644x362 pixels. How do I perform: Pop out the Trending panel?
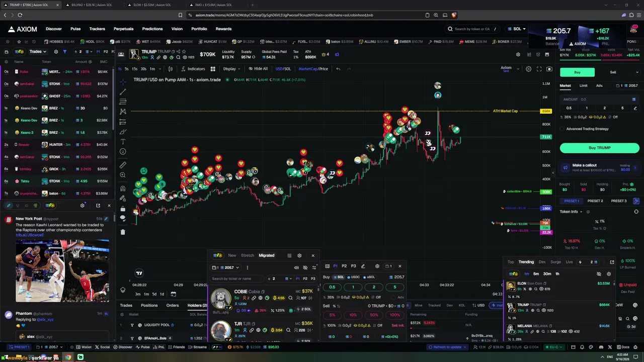point(612,262)
